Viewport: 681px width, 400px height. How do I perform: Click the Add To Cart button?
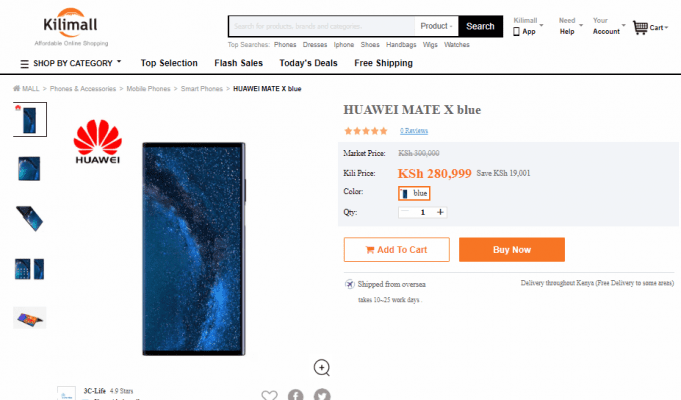[x=397, y=250]
